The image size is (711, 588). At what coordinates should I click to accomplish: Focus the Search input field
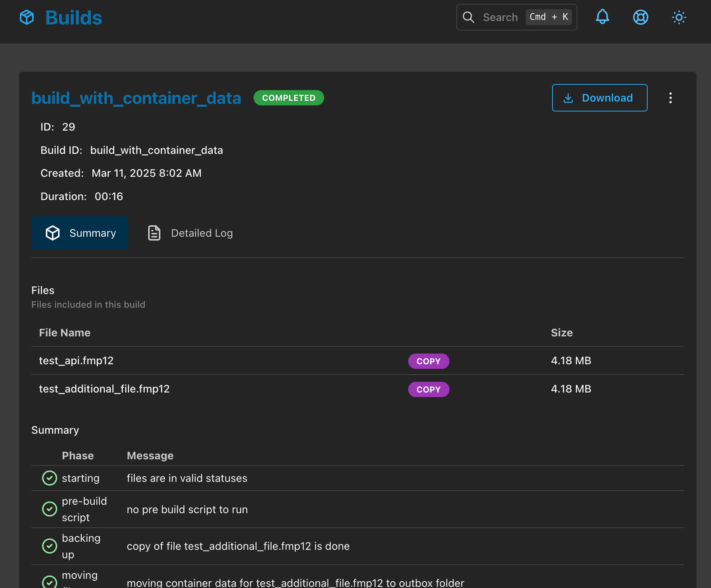(x=500, y=17)
